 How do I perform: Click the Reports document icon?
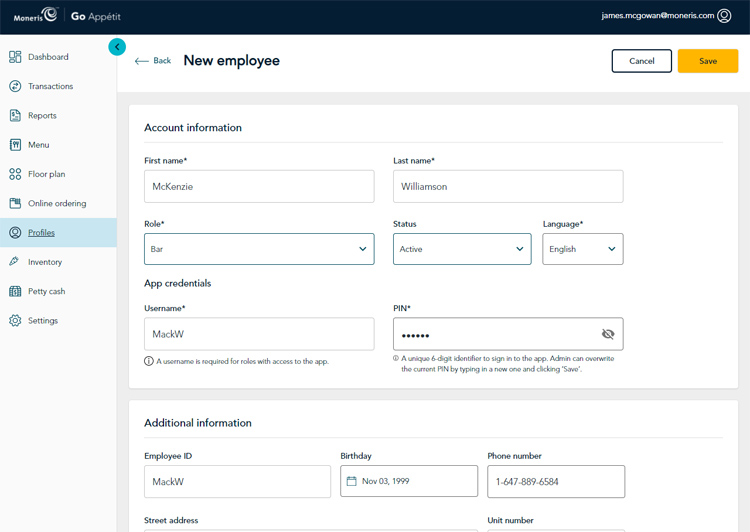coord(15,115)
